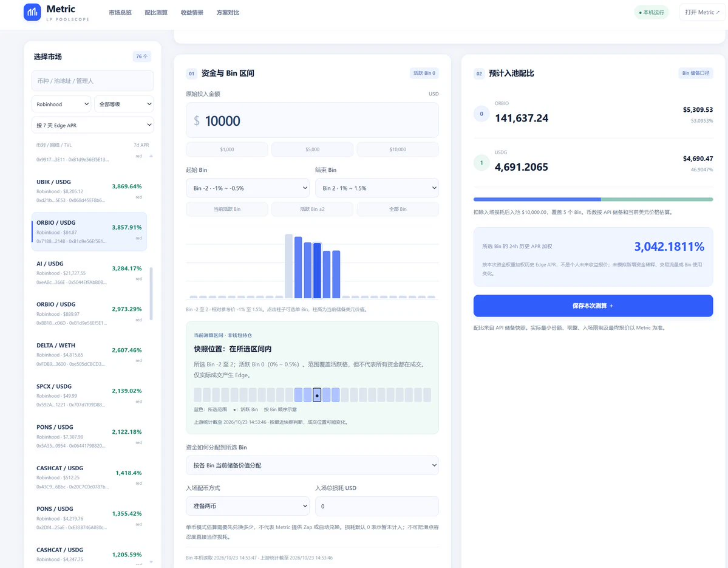Click the 01 step badge

[191, 74]
